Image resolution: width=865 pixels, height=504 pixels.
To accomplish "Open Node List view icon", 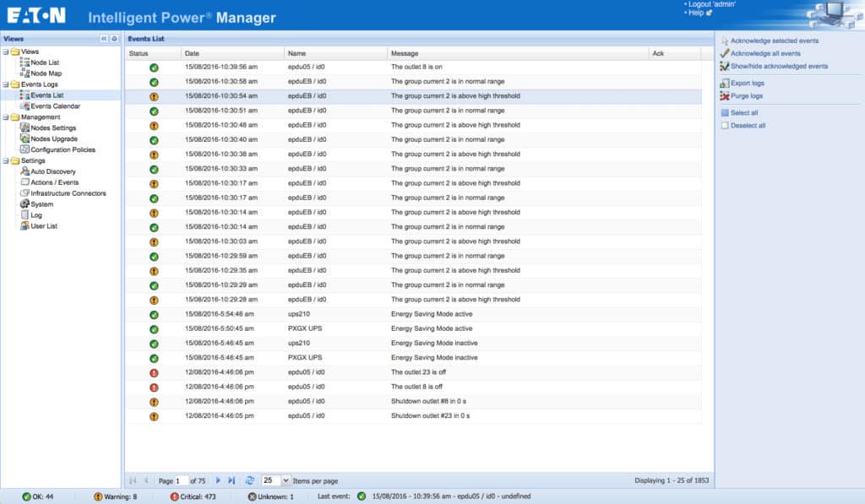I will tap(24, 62).
